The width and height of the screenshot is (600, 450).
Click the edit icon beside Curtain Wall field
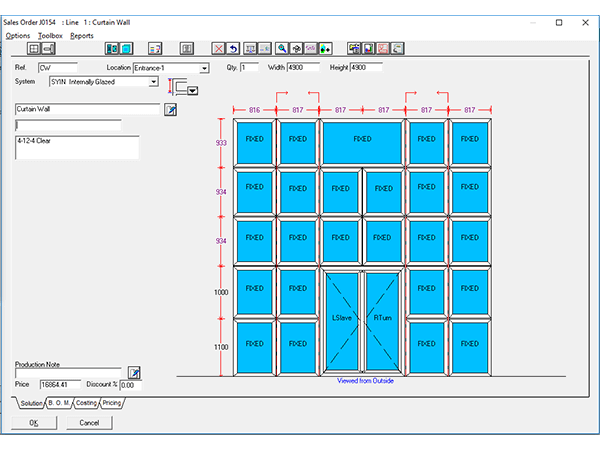click(x=169, y=109)
